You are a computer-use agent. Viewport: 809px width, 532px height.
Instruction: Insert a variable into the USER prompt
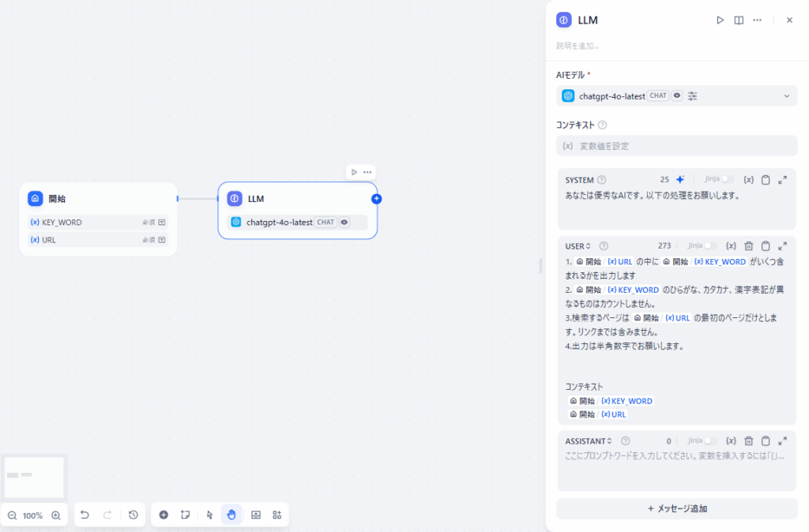[732, 245]
